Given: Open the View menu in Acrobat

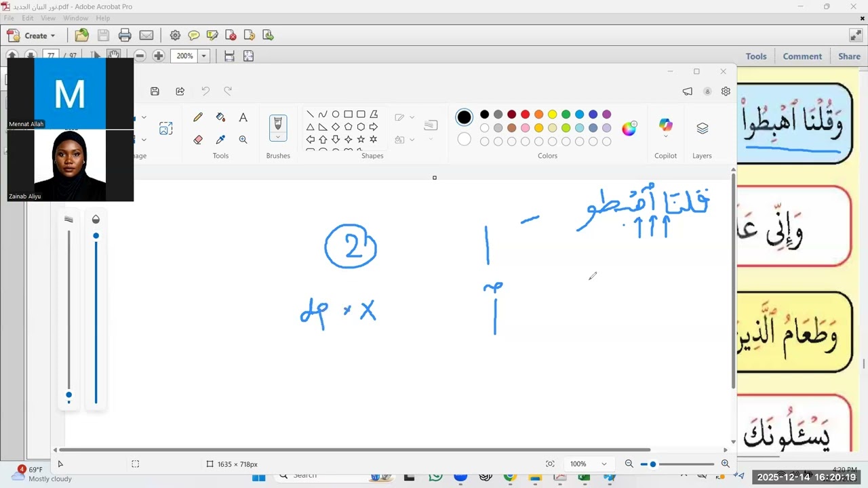Looking at the screenshot, I should [48, 18].
